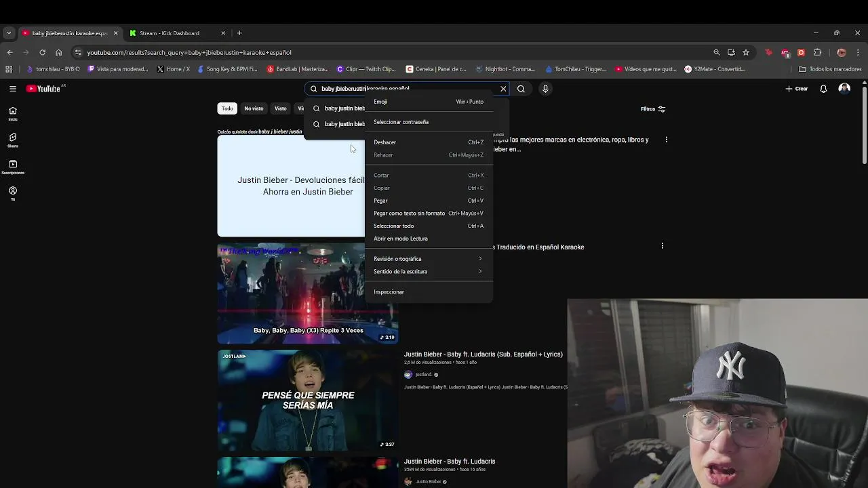The height and width of the screenshot is (488, 868).
Task: Click the browser back arrow
Action: click(x=9, y=52)
